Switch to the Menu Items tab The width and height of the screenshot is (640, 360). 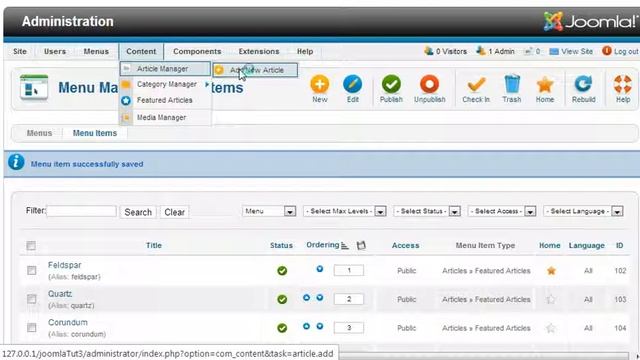tap(95, 133)
